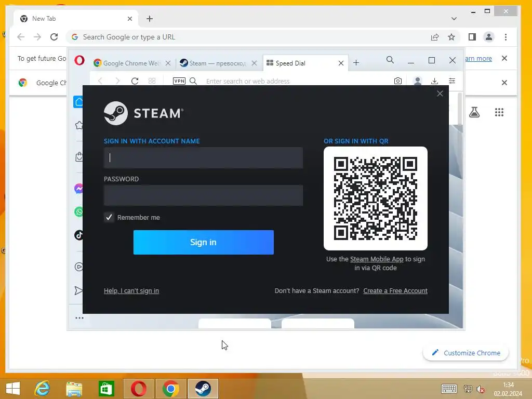Reload the page in Chrome
Viewport: 532px width, 399px height.
54,37
